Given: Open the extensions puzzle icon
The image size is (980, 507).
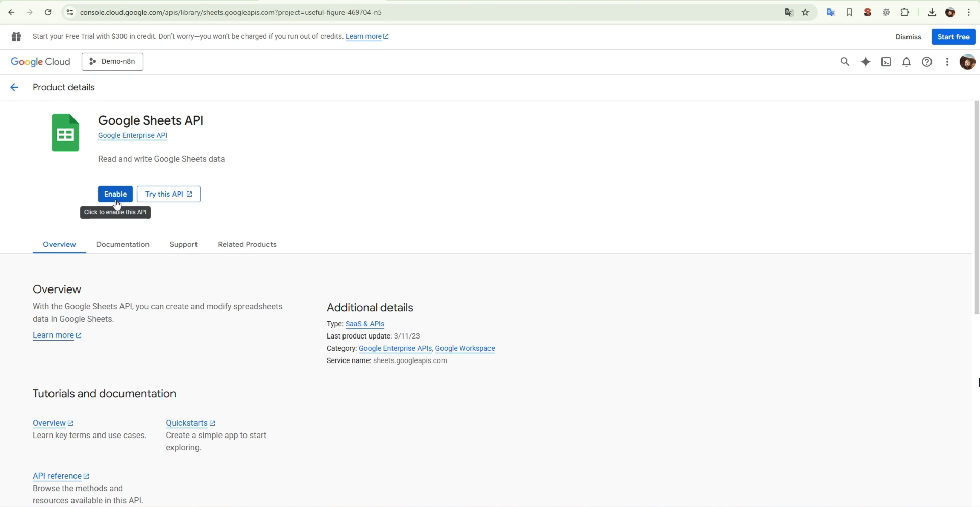Looking at the screenshot, I should (x=905, y=12).
